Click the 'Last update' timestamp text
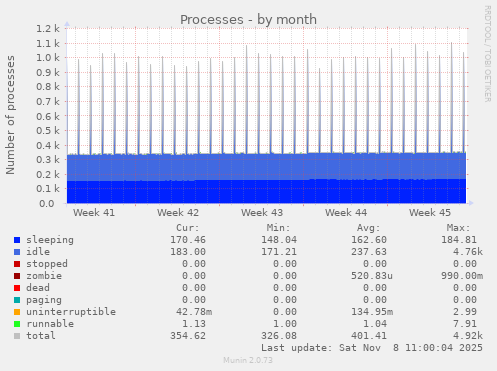The image size is (497, 371). tap(372, 348)
